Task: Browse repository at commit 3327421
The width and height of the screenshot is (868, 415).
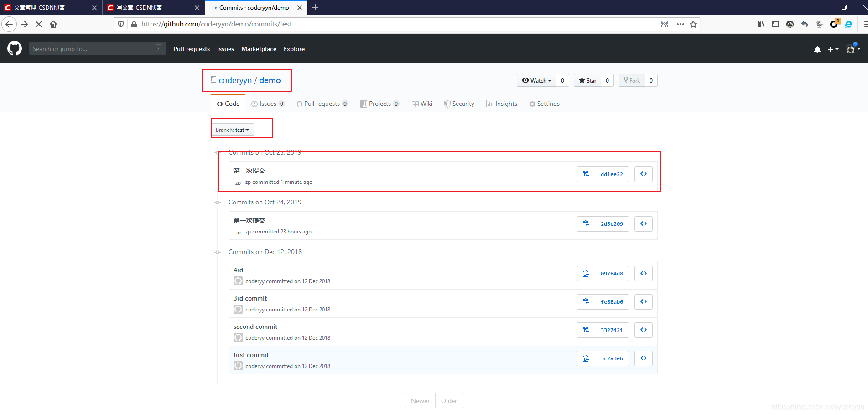Action: click(644, 330)
